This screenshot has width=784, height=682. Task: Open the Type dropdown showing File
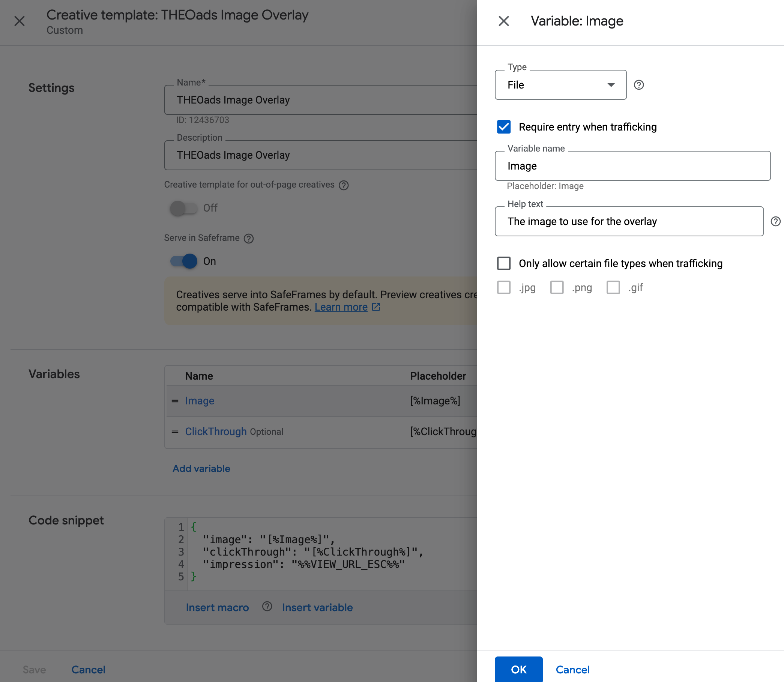click(560, 85)
